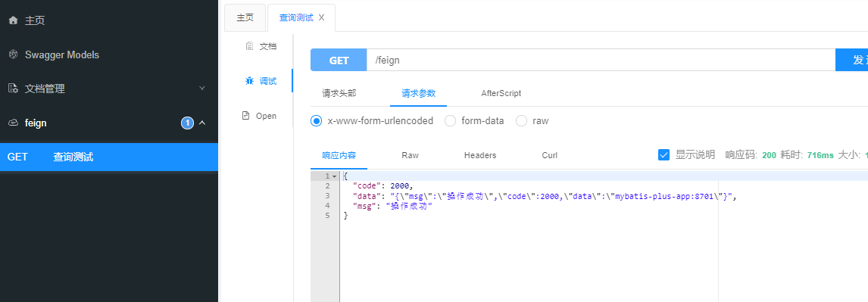Click the bug icon next to 调试

point(249,81)
